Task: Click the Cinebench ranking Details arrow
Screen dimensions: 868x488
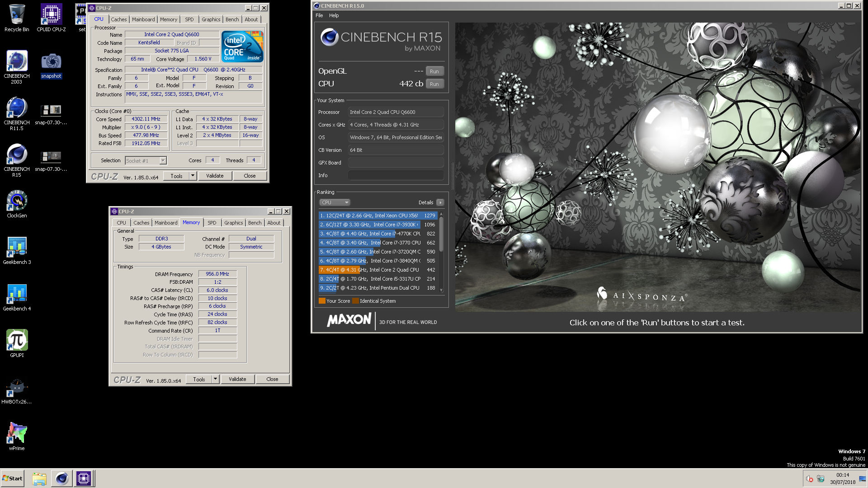Action: pos(440,202)
